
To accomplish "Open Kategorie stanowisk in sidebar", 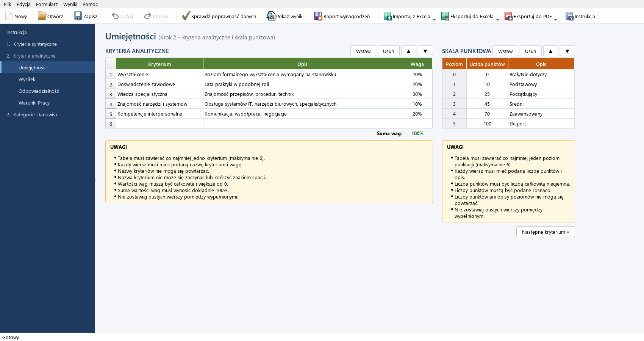I will coord(47,114).
